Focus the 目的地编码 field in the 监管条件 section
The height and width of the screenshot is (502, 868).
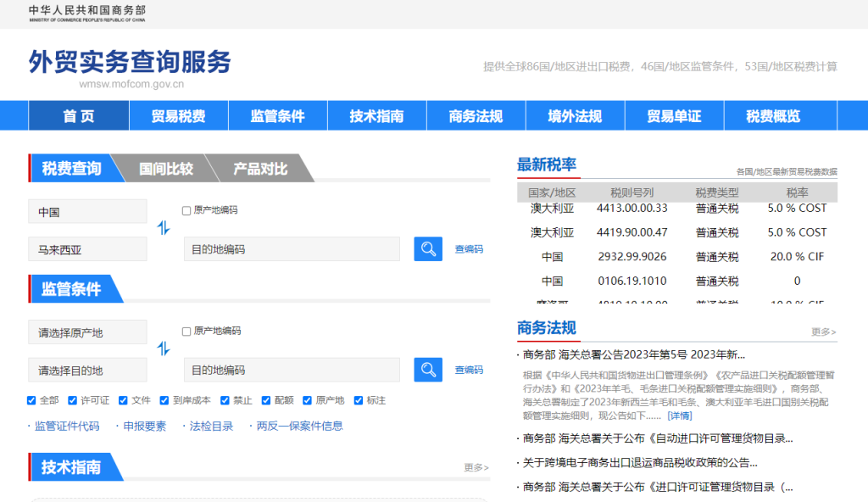point(292,370)
